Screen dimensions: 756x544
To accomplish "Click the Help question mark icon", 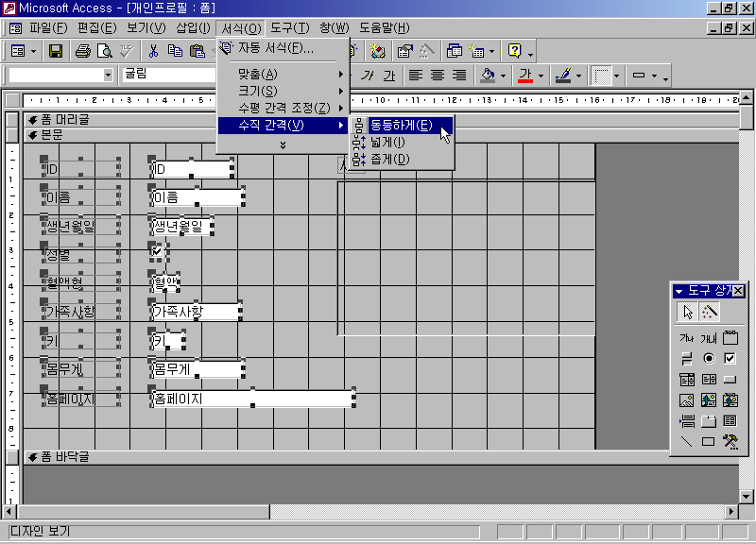I will 514,51.
